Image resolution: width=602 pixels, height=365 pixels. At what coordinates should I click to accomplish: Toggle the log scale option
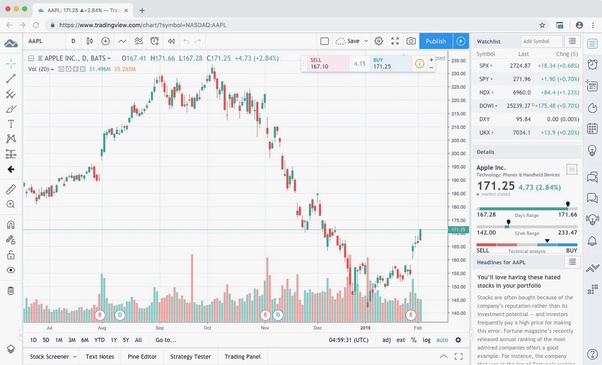tap(427, 340)
